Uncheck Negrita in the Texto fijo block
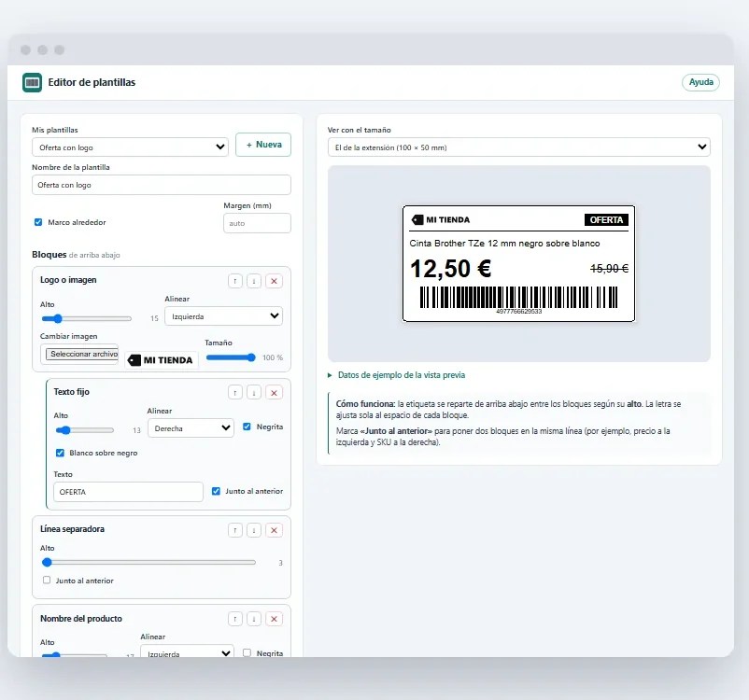This screenshot has width=749, height=700. pos(247,427)
